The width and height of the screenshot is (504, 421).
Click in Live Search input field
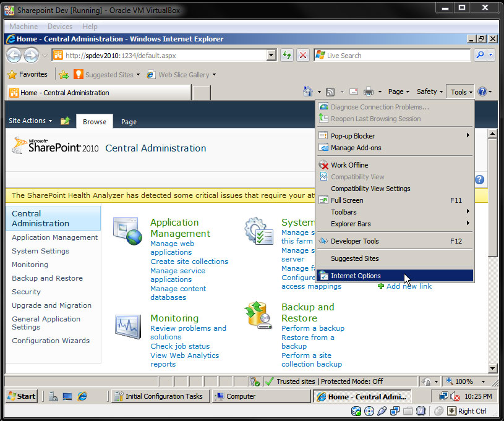tap(392, 55)
